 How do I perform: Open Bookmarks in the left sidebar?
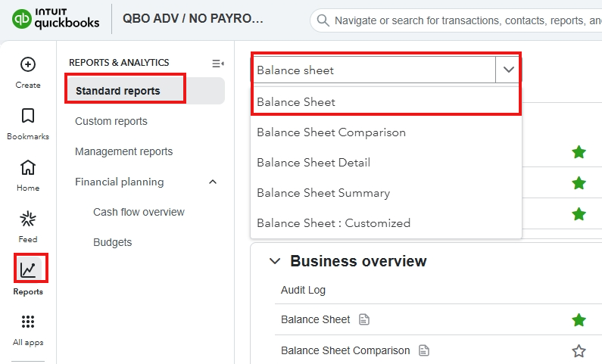[x=28, y=117]
